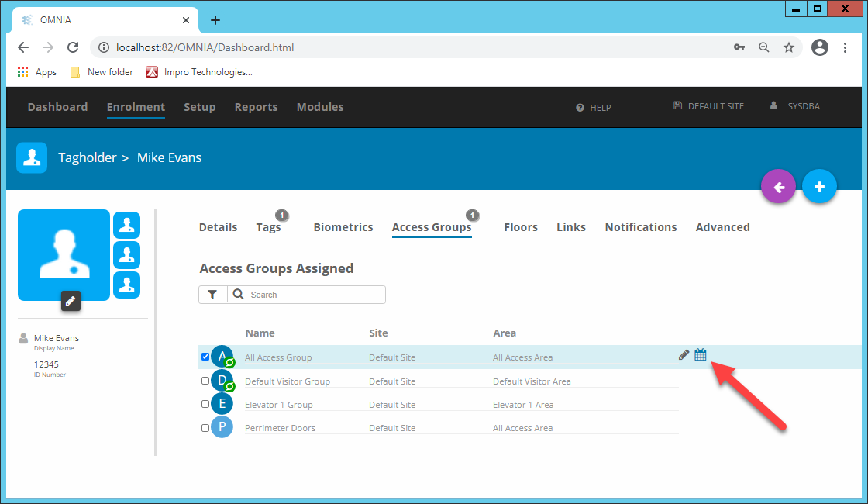
Task: Open the New folder bookmark
Action: (102, 72)
